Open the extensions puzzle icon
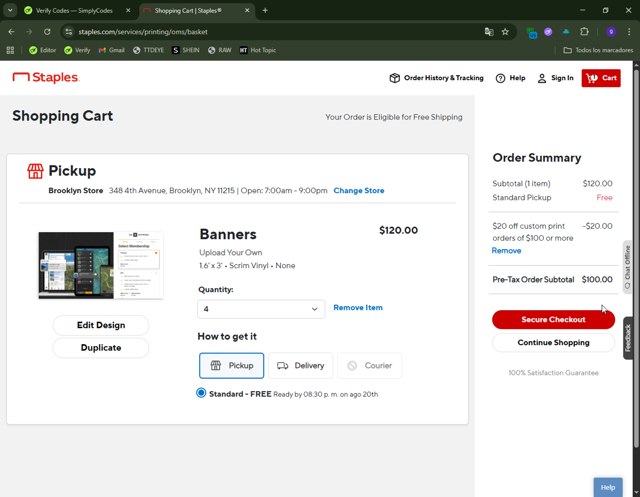 click(584, 32)
